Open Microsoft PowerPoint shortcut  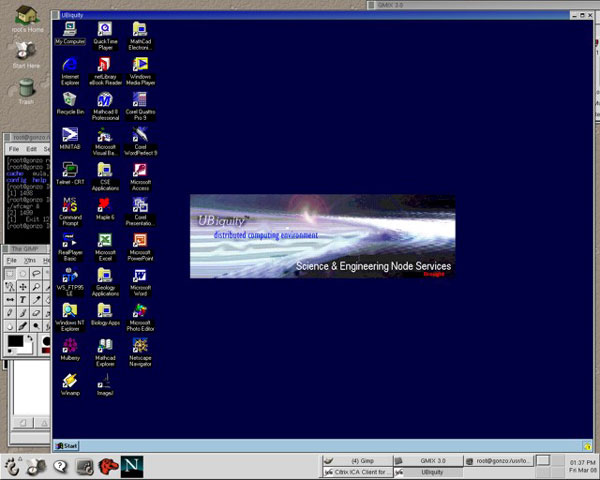pyautogui.click(x=140, y=247)
